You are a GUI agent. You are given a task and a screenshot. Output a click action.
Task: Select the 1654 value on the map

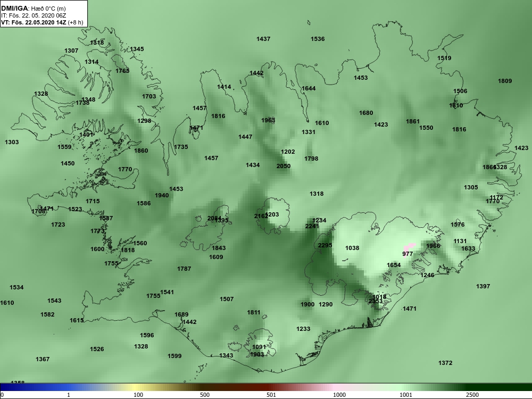pyautogui.click(x=394, y=265)
